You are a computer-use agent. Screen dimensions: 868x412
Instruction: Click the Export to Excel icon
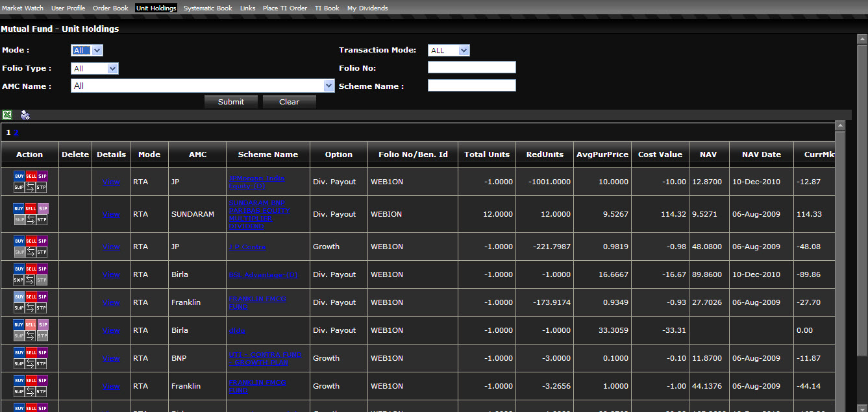click(x=7, y=115)
